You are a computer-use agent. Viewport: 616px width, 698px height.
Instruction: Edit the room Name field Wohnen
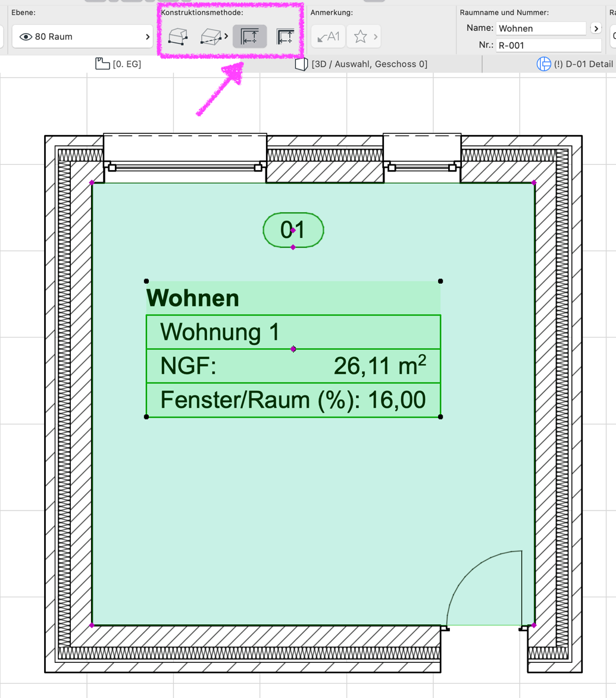coord(541,29)
